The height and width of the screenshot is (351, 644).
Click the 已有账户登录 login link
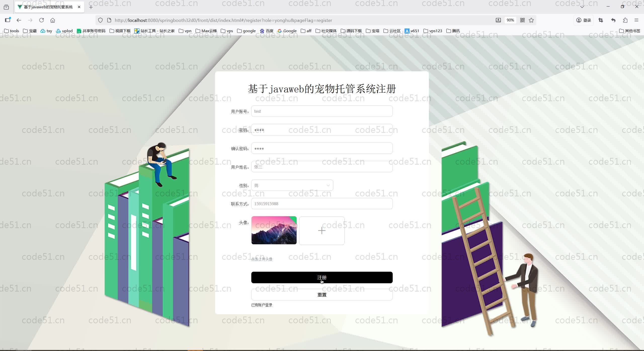[x=262, y=305]
